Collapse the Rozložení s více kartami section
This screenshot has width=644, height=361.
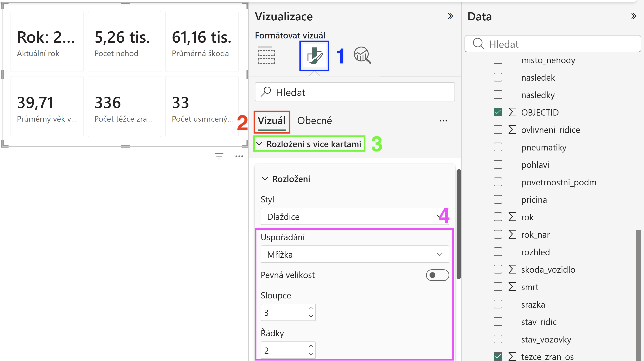point(309,144)
